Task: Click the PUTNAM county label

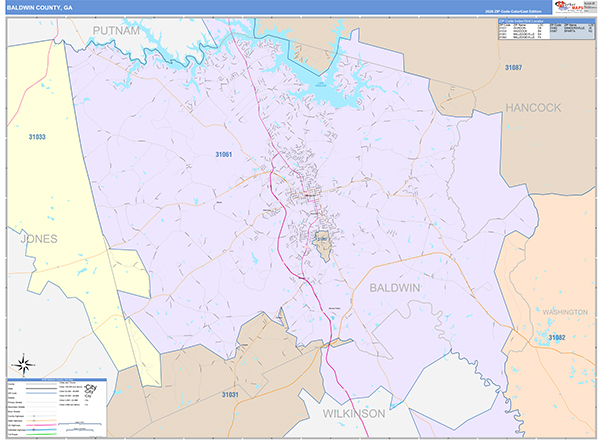Action: pyautogui.click(x=116, y=31)
